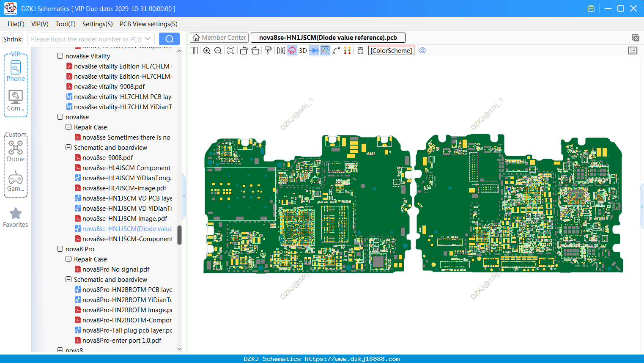Collapse the nova8se tree node
The image size is (644, 363).
(60, 117)
